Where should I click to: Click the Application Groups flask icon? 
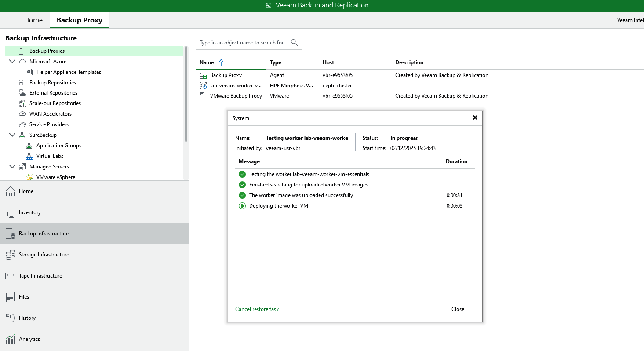[29, 146]
